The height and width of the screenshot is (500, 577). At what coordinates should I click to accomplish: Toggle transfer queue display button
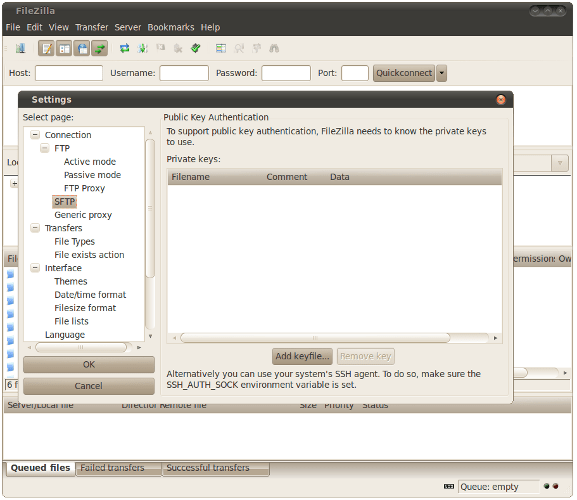(x=99, y=48)
